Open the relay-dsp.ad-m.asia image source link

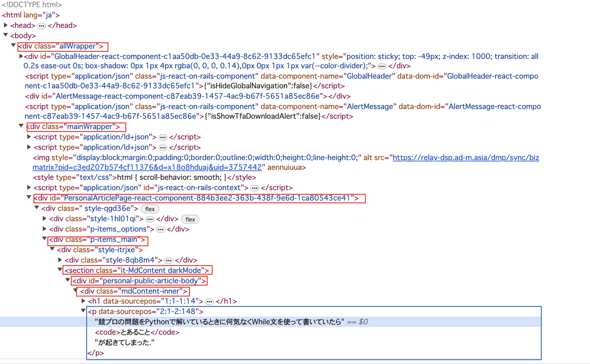(x=466, y=157)
